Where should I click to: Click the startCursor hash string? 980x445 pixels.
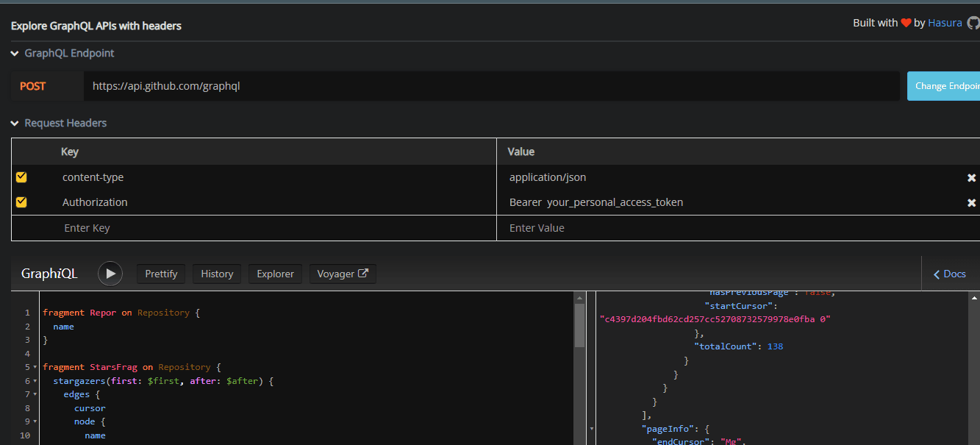715,319
